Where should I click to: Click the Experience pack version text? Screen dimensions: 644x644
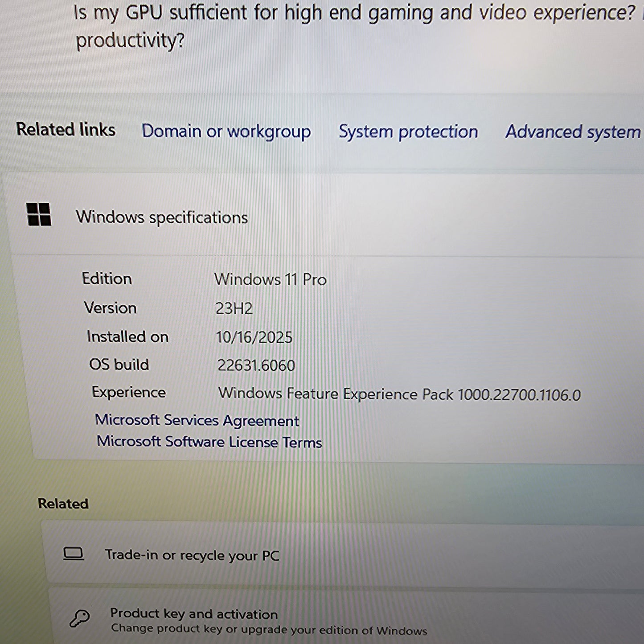(x=400, y=394)
